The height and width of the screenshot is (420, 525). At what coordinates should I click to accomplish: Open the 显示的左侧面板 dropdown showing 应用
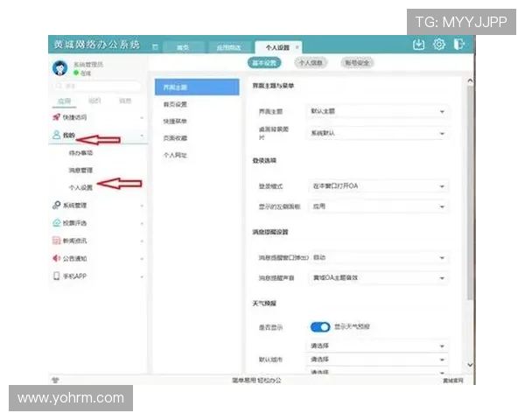(x=378, y=206)
